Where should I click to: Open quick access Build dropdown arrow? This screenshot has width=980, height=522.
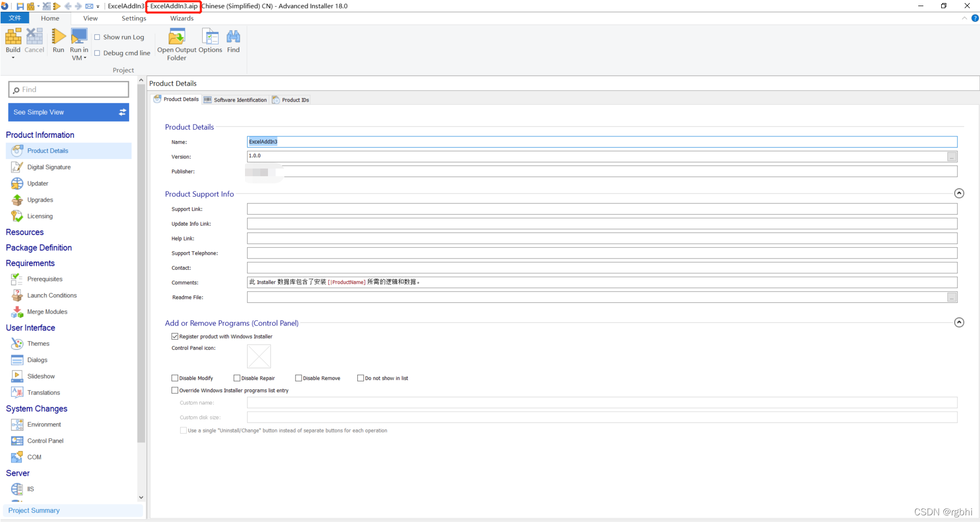point(38,6)
